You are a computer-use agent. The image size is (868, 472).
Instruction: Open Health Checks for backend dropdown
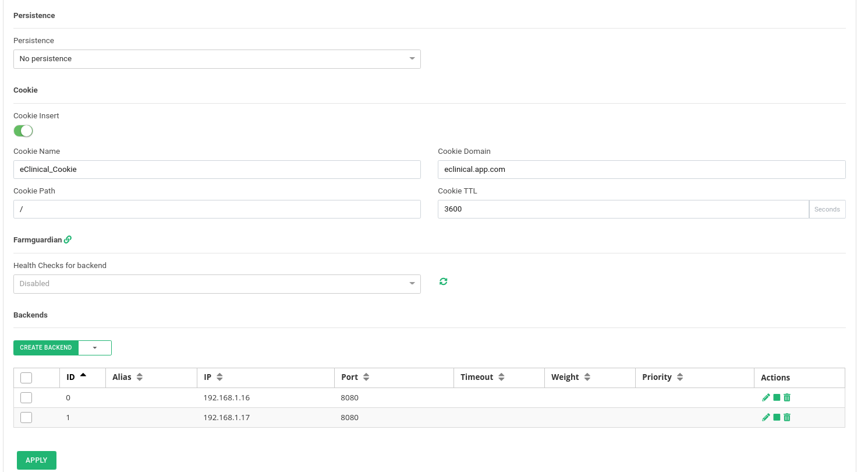coord(217,284)
